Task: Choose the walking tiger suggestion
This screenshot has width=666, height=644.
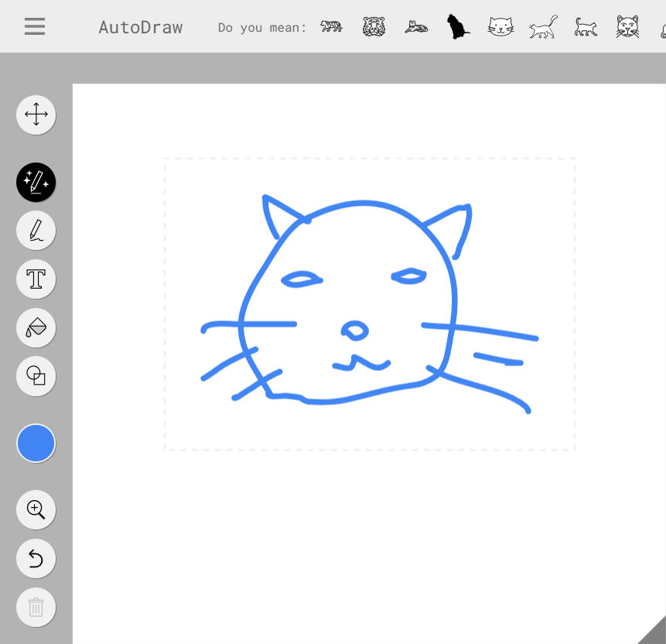Action: pyautogui.click(x=331, y=27)
